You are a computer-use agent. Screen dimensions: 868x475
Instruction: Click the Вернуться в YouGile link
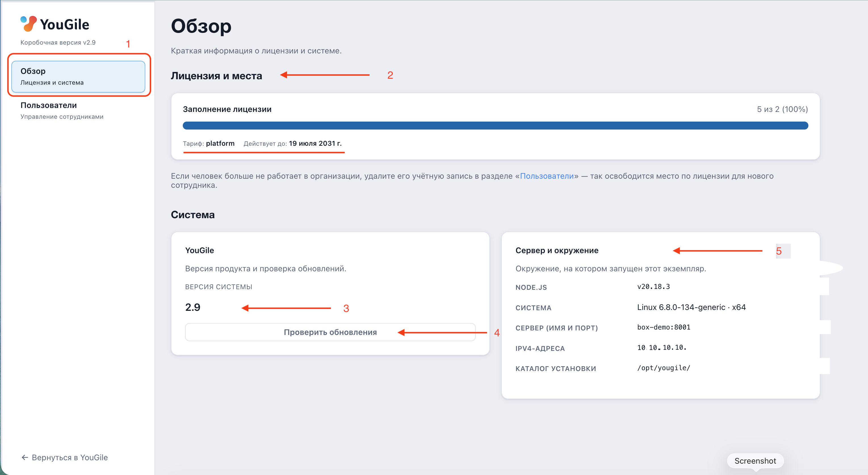[x=64, y=457]
